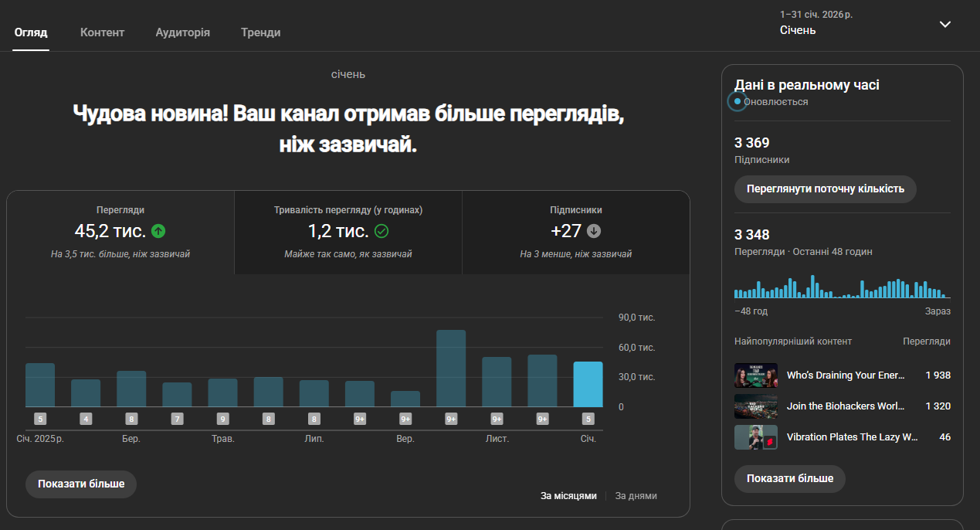Screen dimensions: 980x530
Task: Select the Перегляди metric card
Action: [x=120, y=233]
